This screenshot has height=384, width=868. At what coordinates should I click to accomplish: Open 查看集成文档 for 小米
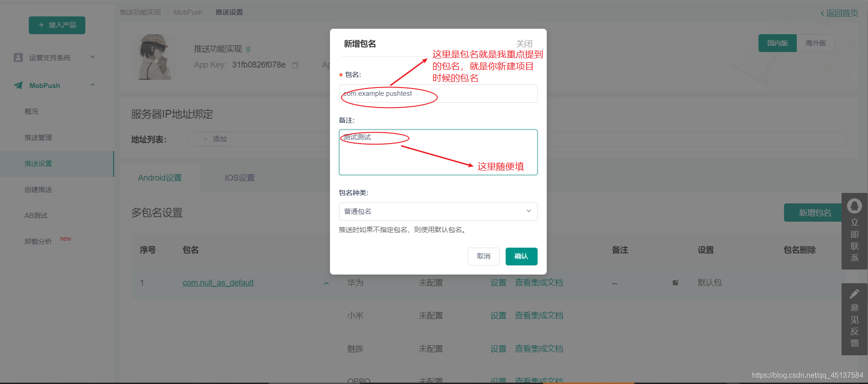(x=539, y=316)
